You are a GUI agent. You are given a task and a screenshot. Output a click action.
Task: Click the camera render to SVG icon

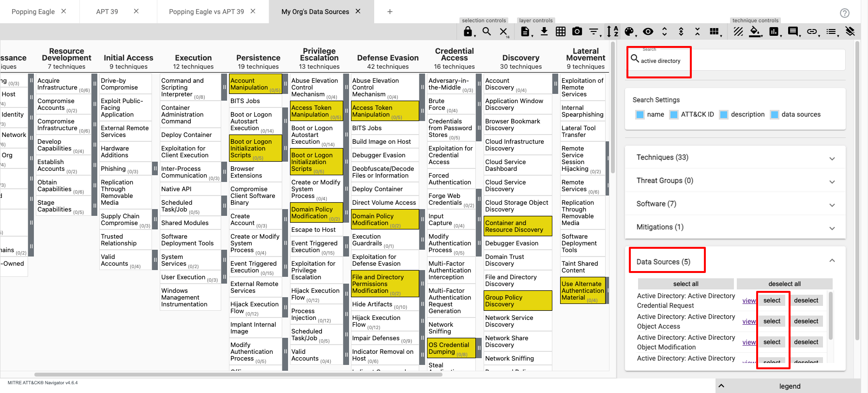pos(577,31)
